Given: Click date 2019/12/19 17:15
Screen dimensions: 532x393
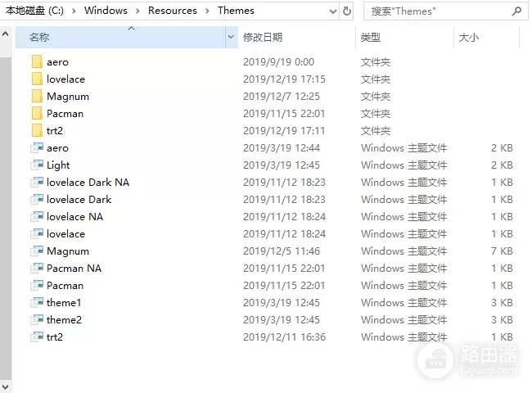Looking at the screenshot, I should coord(284,79).
